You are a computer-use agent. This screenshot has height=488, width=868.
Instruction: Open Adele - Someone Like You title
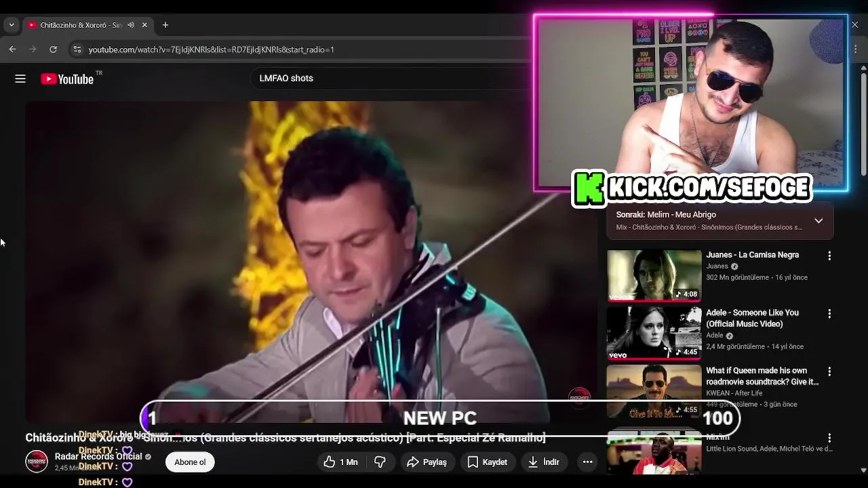click(x=753, y=319)
